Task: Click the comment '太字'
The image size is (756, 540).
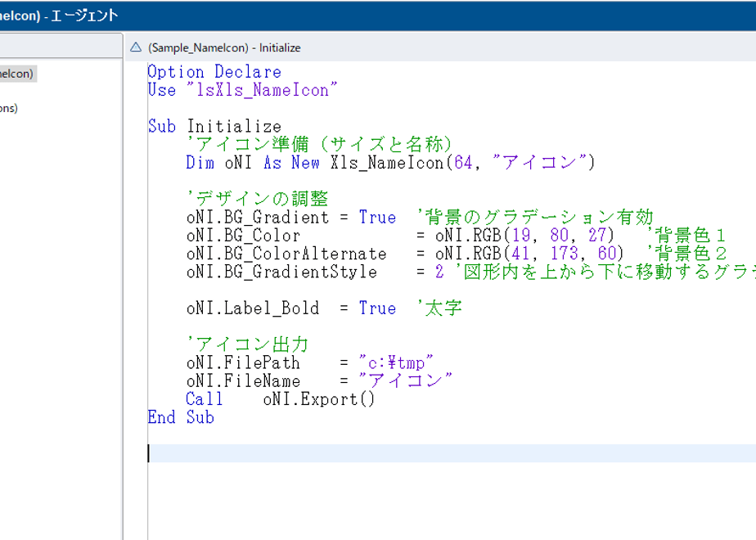Action: [439, 308]
